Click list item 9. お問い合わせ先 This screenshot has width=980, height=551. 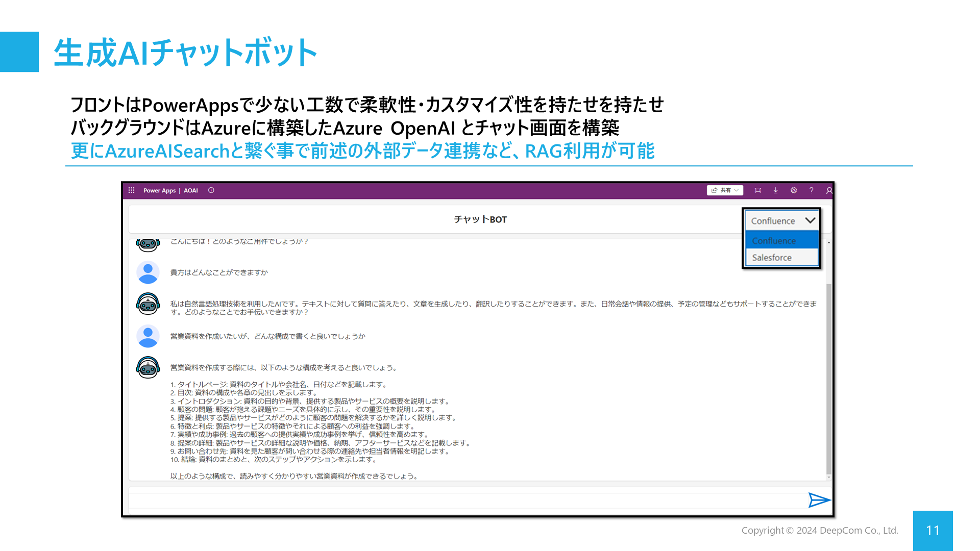[311, 451]
